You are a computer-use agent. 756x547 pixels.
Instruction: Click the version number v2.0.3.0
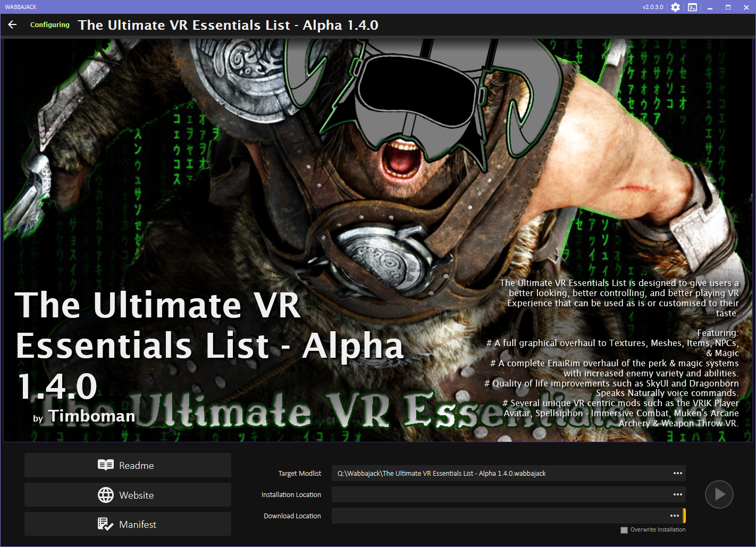click(x=653, y=7)
